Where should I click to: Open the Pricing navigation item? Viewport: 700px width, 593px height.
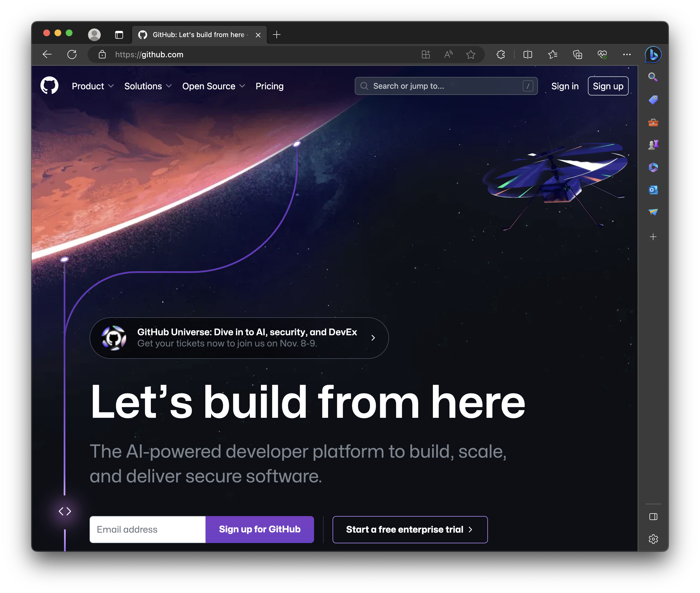pos(269,86)
